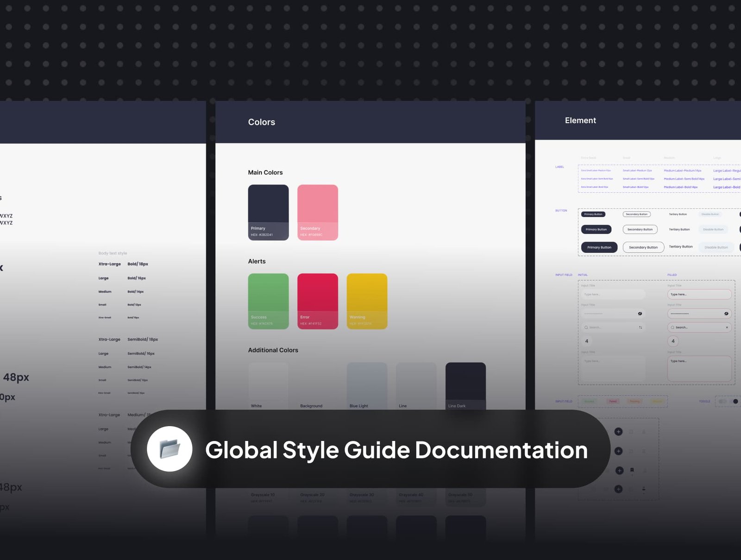The width and height of the screenshot is (741, 560).
Task: Click the magnifier icon in the filled search field
Action: pyautogui.click(x=672, y=327)
